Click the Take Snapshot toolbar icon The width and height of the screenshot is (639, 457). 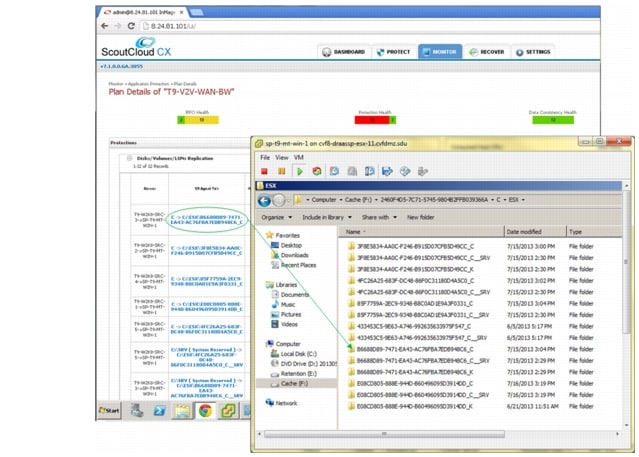tap(334, 171)
